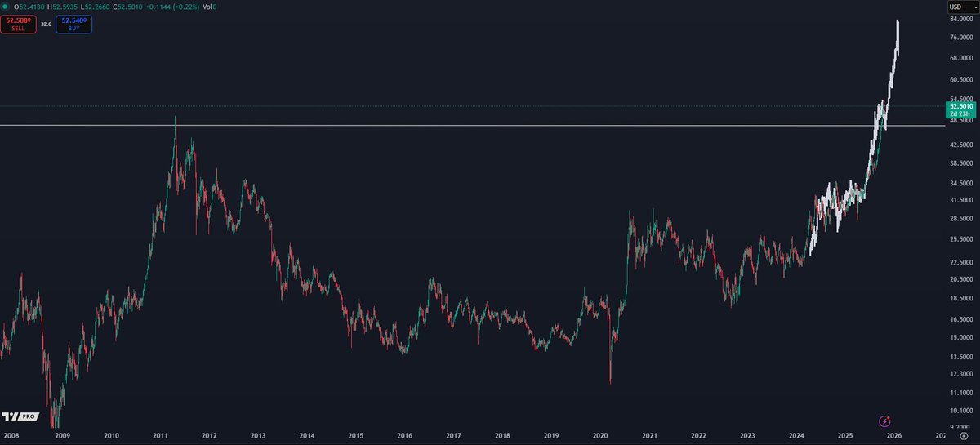Click the high value H52.5935
The width and height of the screenshot is (980, 445).
click(63, 7)
